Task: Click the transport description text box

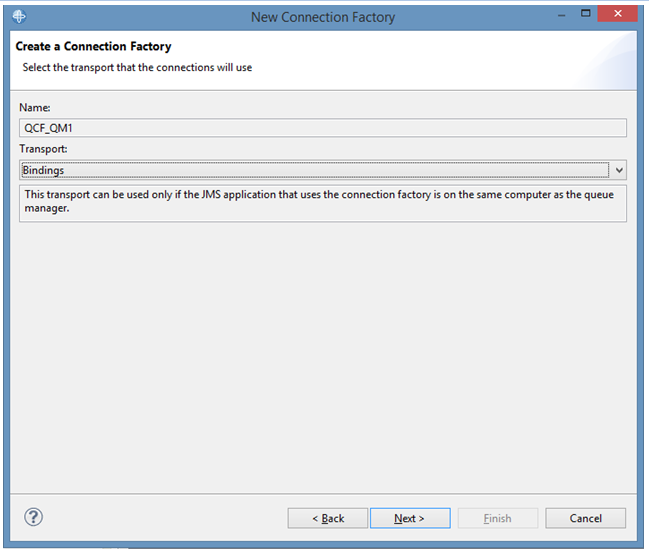Action: click(x=323, y=203)
